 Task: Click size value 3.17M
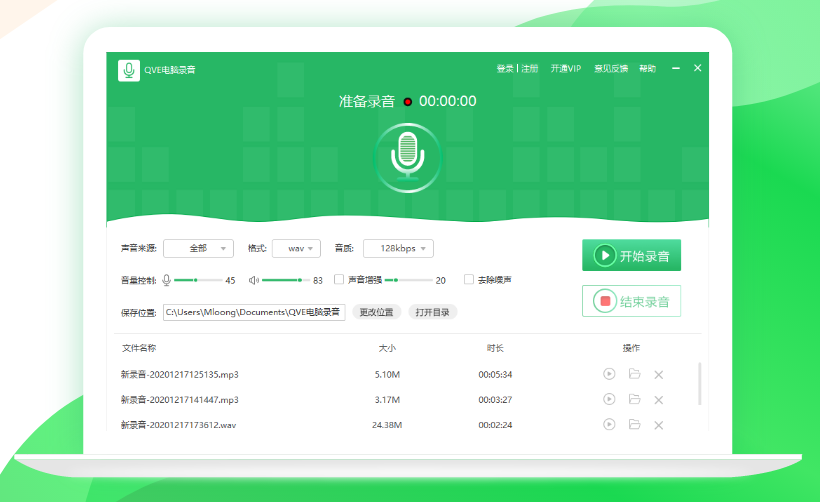pos(387,400)
